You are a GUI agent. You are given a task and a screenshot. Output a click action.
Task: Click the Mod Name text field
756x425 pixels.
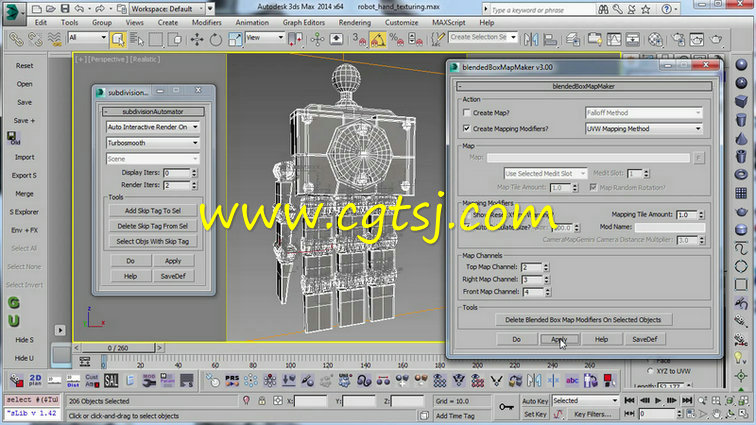click(x=670, y=227)
